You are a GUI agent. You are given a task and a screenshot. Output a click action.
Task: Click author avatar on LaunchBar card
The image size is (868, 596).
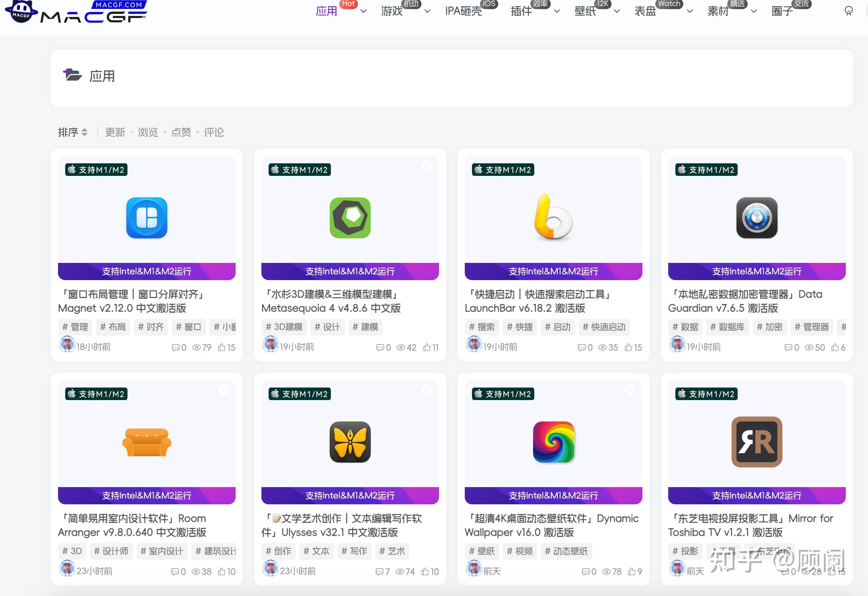pyautogui.click(x=474, y=344)
